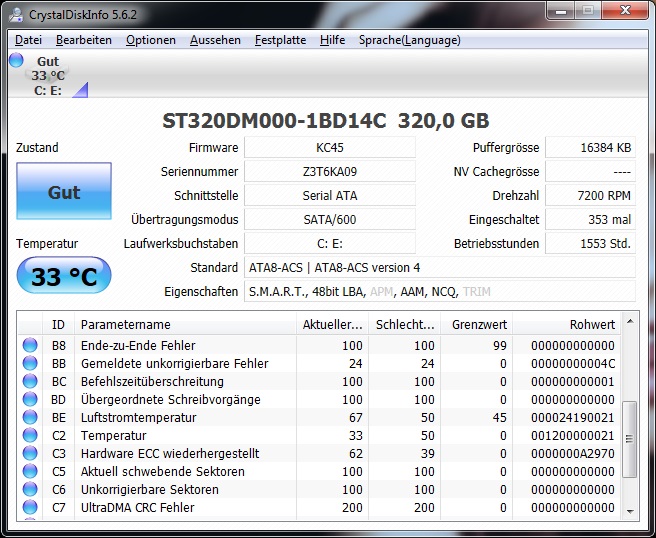Click raw value 0000000A2970
Screen dimensions: 656x538
point(573,453)
